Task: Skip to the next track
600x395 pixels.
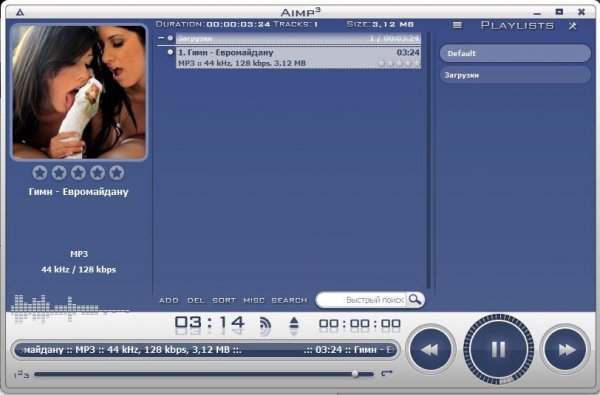Action: pyautogui.click(x=566, y=349)
